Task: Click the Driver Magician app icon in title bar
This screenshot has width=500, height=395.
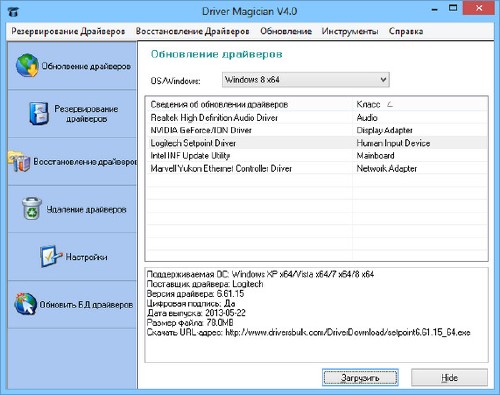Action: (x=13, y=12)
